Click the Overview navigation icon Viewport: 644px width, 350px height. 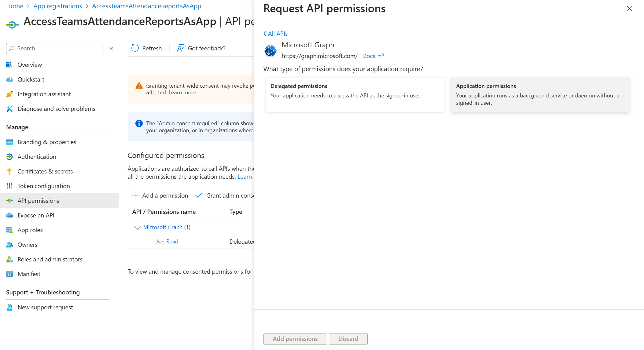(9, 65)
